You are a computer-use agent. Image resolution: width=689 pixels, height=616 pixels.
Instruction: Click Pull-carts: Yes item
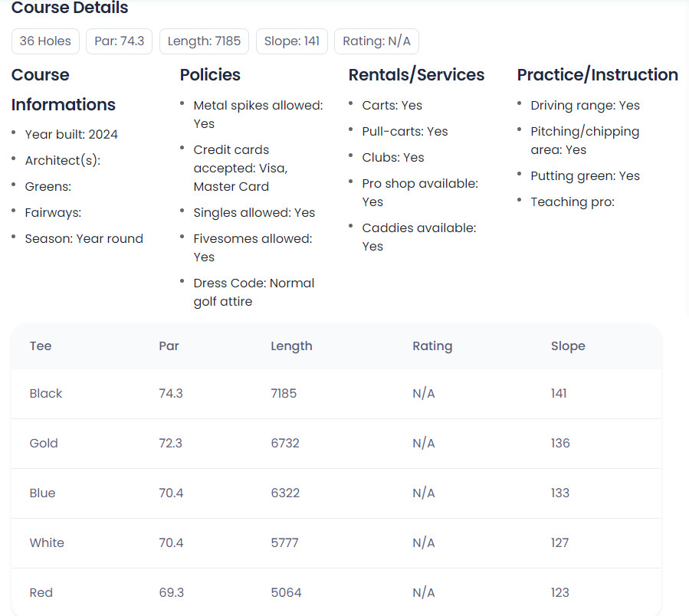pos(405,131)
